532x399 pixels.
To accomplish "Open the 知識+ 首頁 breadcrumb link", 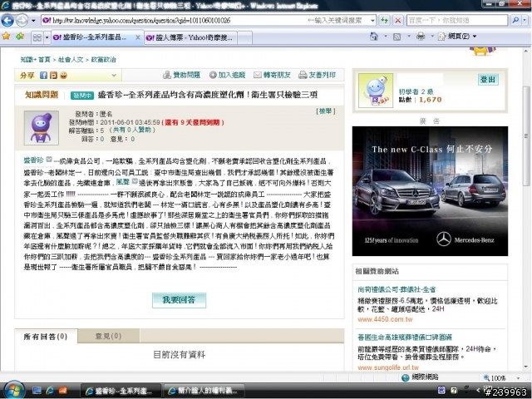I will coord(35,60).
